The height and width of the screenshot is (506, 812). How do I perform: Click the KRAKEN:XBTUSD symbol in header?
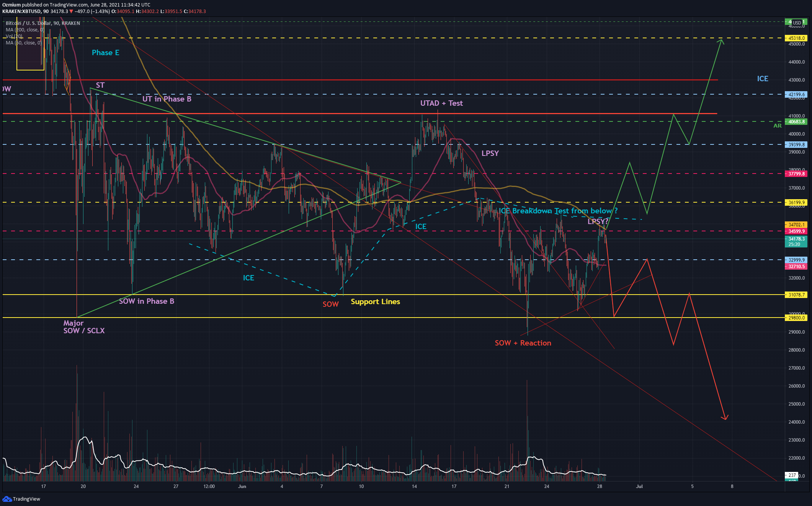[21, 11]
